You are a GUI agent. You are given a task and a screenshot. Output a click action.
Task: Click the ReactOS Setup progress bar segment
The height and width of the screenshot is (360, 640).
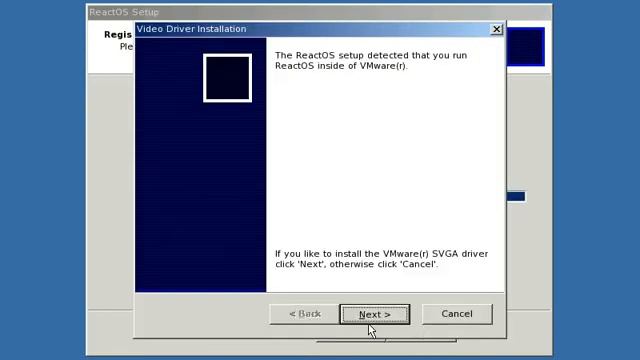[516, 197]
